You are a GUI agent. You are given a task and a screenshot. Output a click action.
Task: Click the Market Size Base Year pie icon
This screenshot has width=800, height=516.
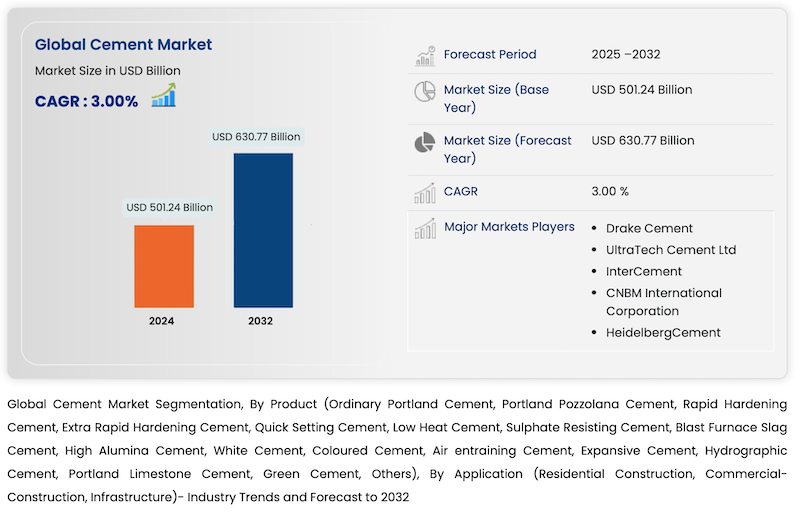coord(425,92)
